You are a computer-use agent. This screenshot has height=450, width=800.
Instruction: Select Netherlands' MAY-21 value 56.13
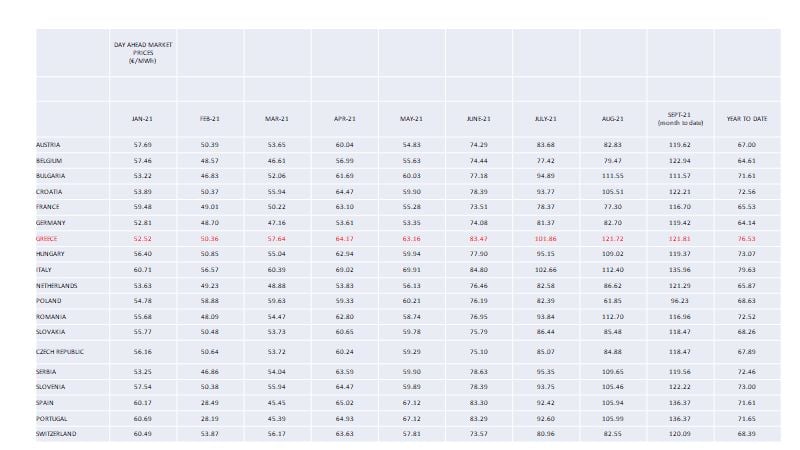411,286
